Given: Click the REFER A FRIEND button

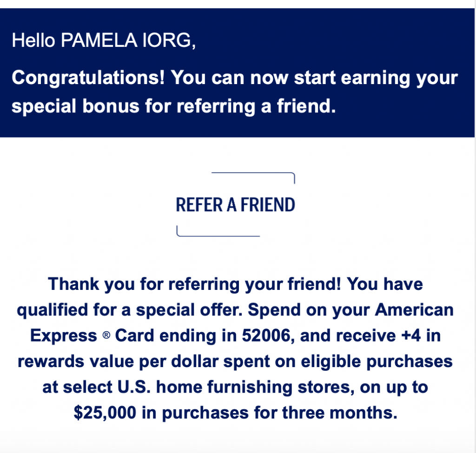Looking at the screenshot, I should click(x=235, y=205).
